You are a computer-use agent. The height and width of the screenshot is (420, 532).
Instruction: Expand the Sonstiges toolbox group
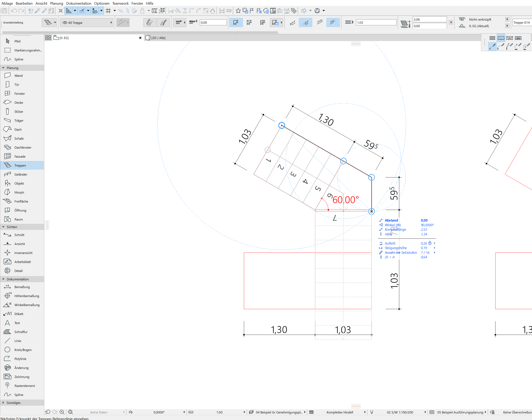[x=3, y=402]
